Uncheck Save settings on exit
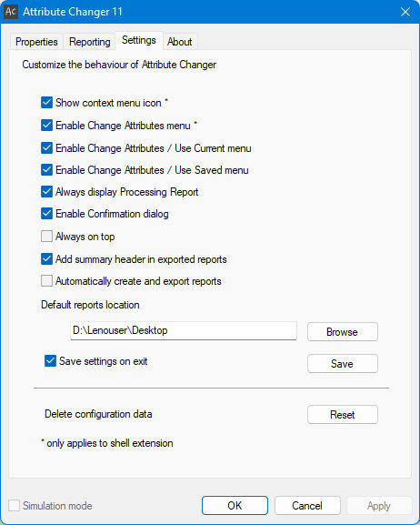Image resolution: width=420 pixels, height=525 pixels. click(x=50, y=361)
